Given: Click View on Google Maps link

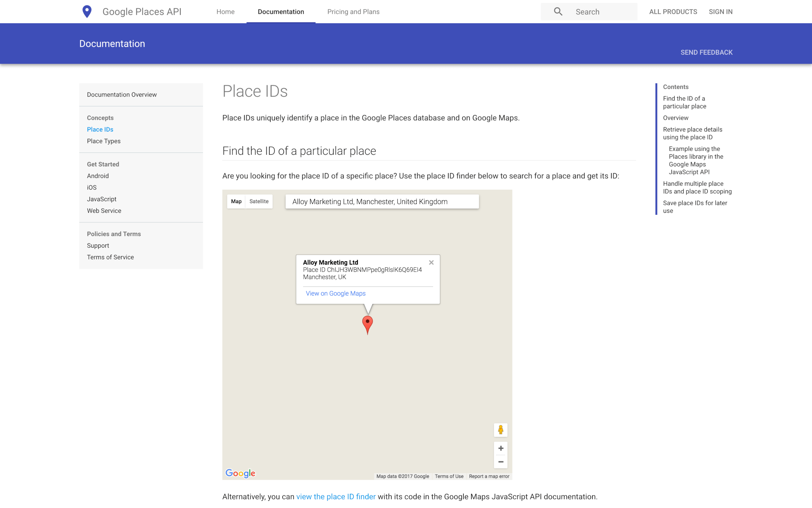Looking at the screenshot, I should point(336,293).
